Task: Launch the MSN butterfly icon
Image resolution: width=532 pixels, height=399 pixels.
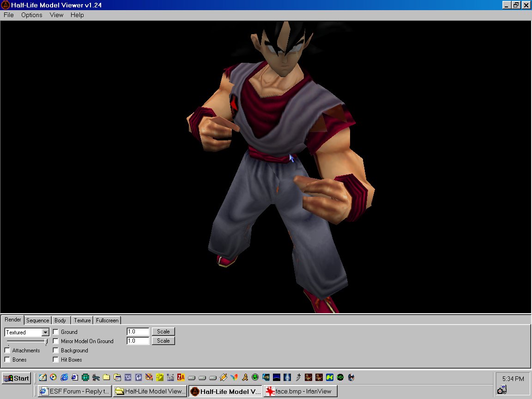Action: pyautogui.click(x=234, y=377)
